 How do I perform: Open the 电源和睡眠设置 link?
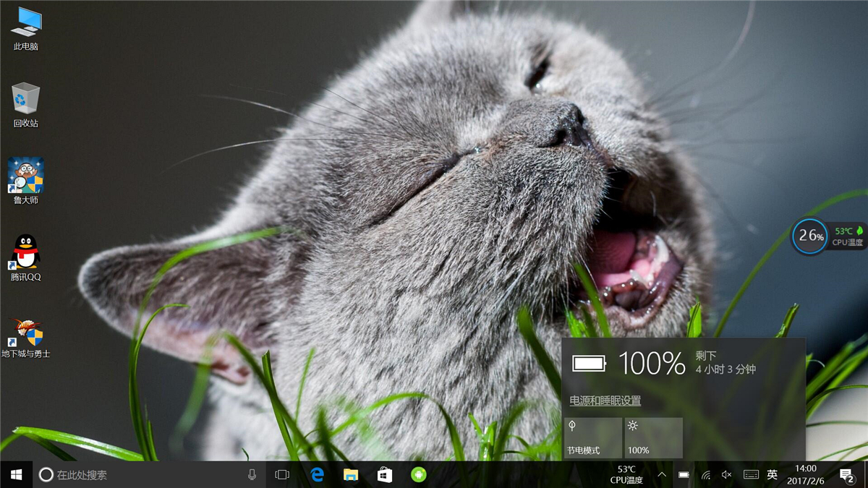tap(605, 401)
